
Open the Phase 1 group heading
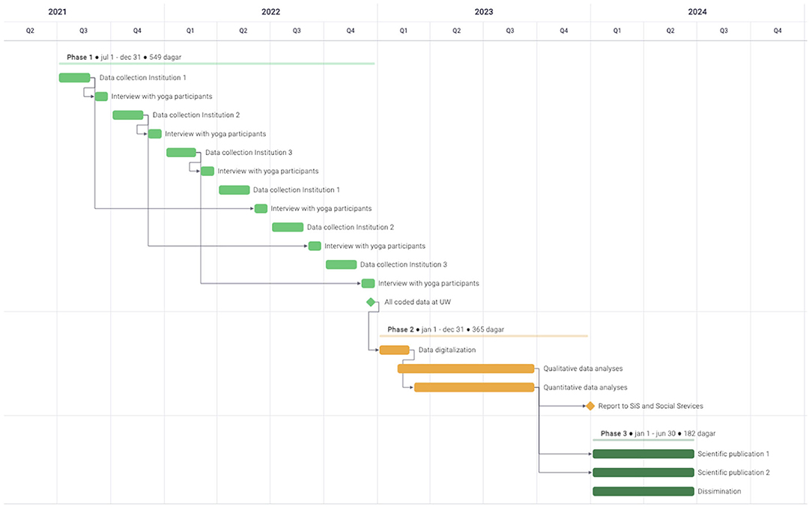(124, 57)
